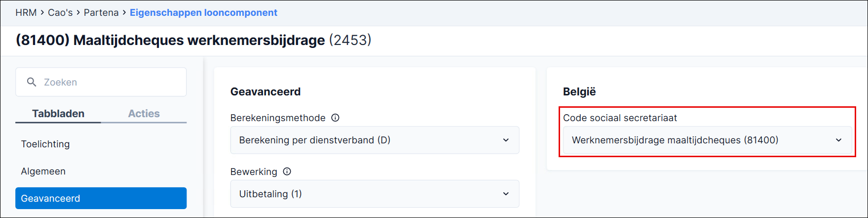Open the Berekeningsmethode dropdown

tap(375, 140)
